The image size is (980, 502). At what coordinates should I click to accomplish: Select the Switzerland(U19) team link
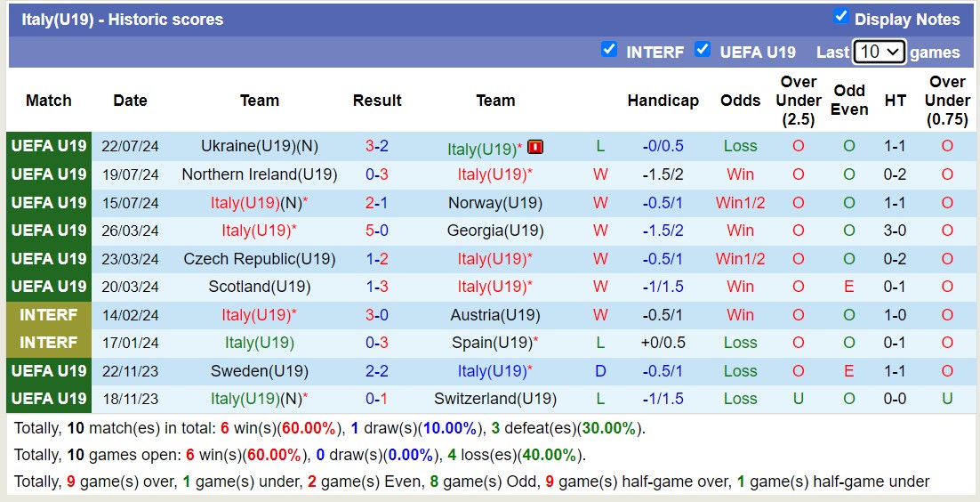pyautogui.click(x=495, y=399)
